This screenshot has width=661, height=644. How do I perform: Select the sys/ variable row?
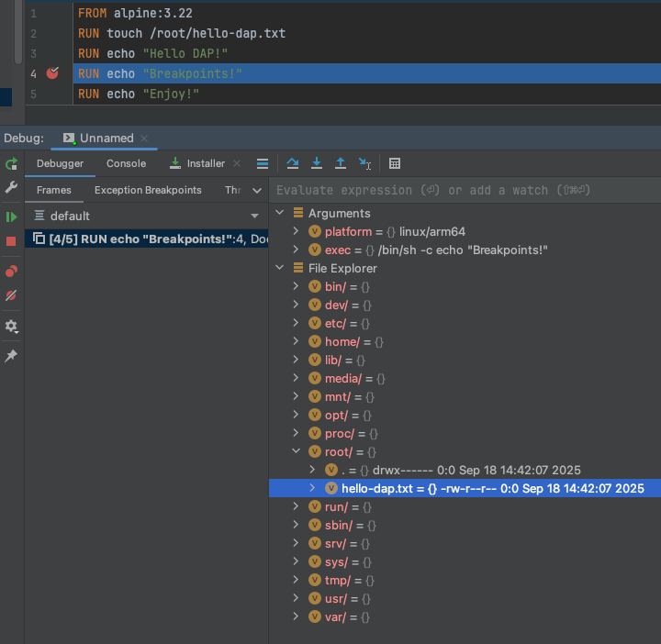click(x=465, y=561)
